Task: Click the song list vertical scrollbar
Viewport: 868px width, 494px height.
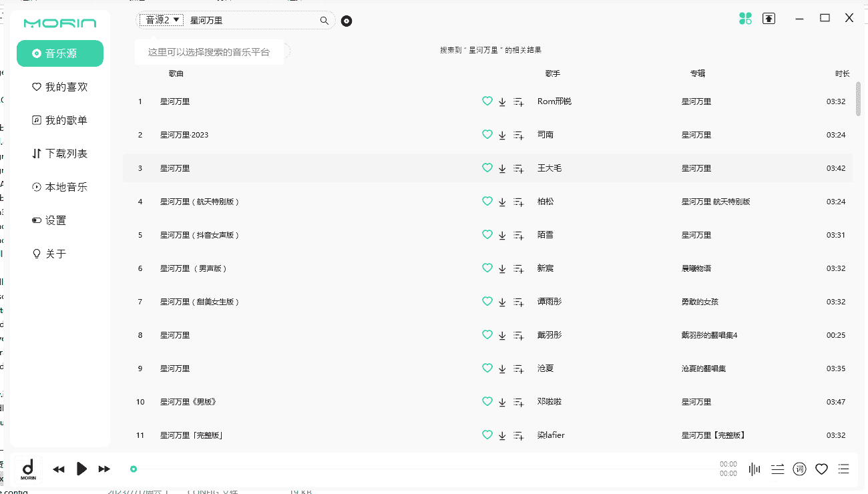Action: tap(858, 99)
